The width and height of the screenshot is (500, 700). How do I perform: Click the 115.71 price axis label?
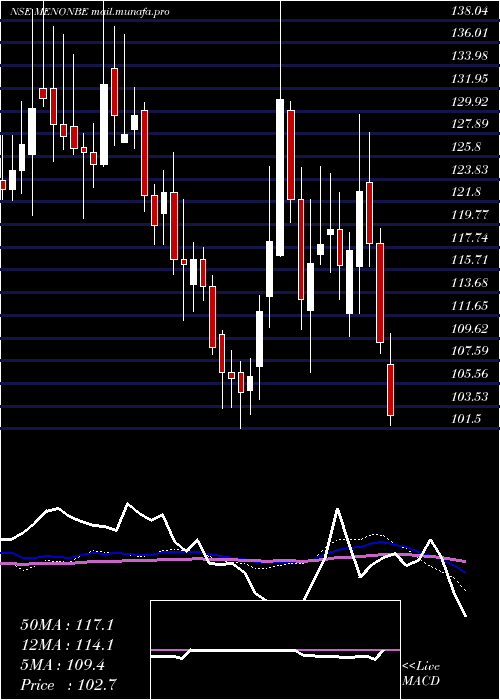click(x=469, y=260)
